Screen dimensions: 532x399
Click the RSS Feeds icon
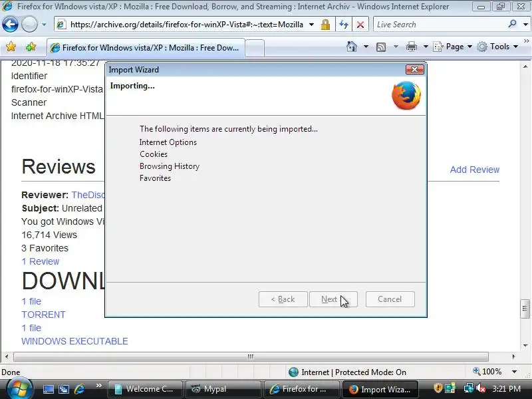(381, 47)
